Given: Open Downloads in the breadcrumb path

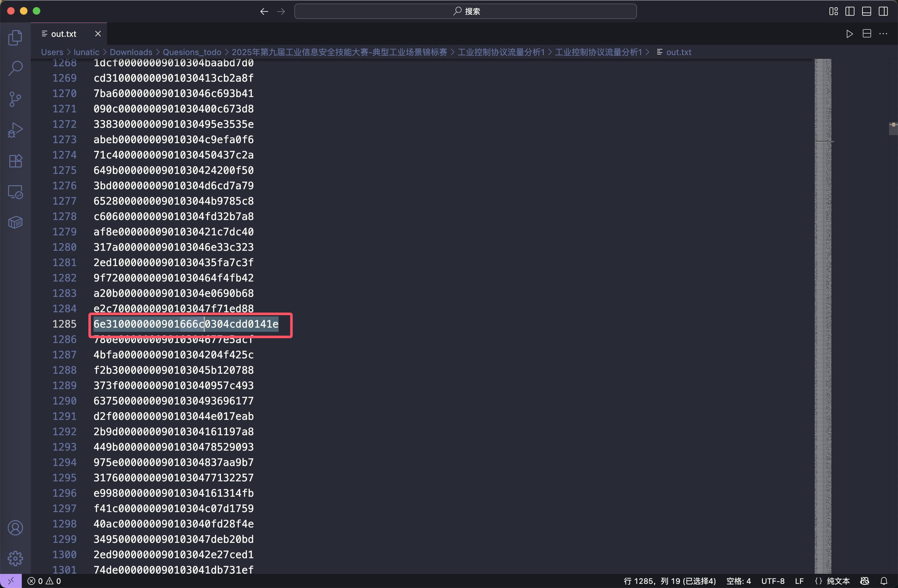Looking at the screenshot, I should point(131,52).
